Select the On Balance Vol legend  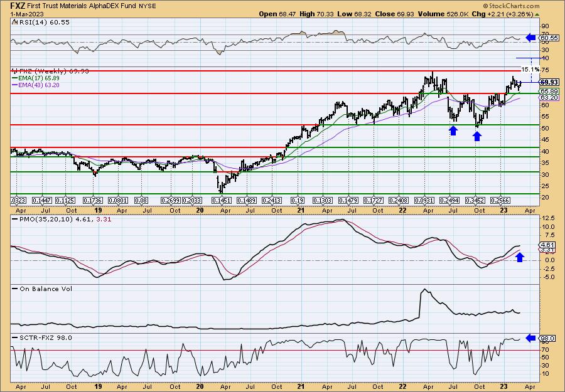click(42, 289)
